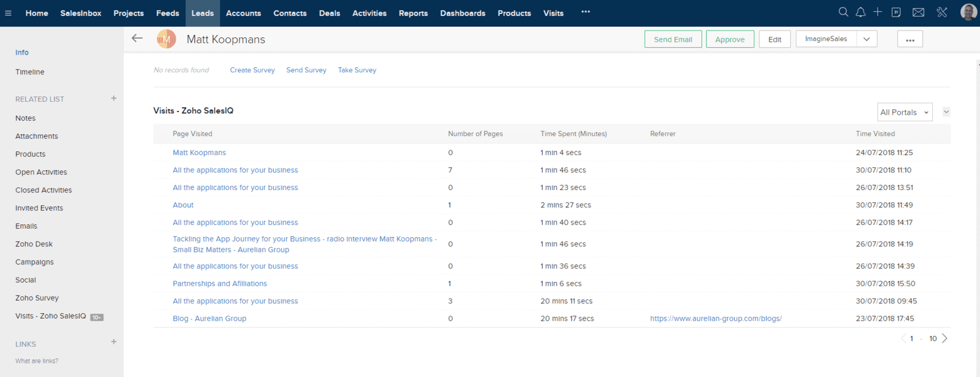Open the About page visited link

pos(183,205)
